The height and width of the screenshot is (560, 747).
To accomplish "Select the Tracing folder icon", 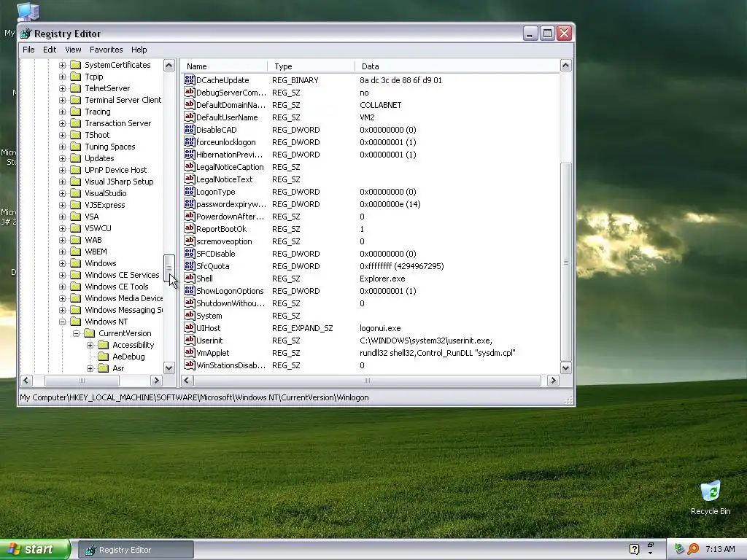I will point(76,112).
